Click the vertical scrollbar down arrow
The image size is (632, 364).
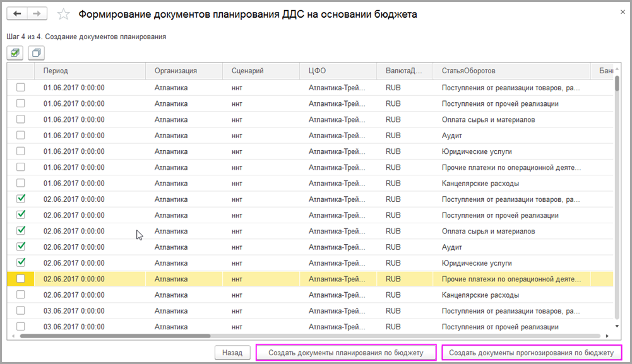coord(617,326)
